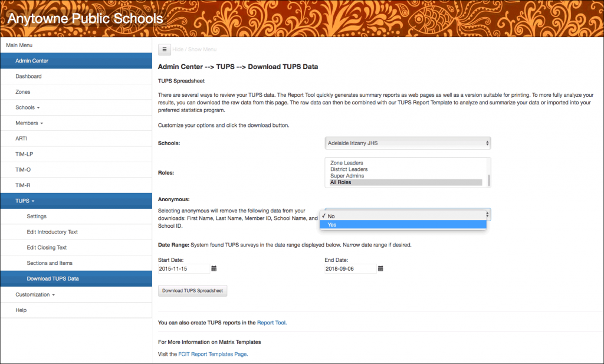Expand the Customization sidebar menu
Viewport: 604px width, 364px height.
35,294
